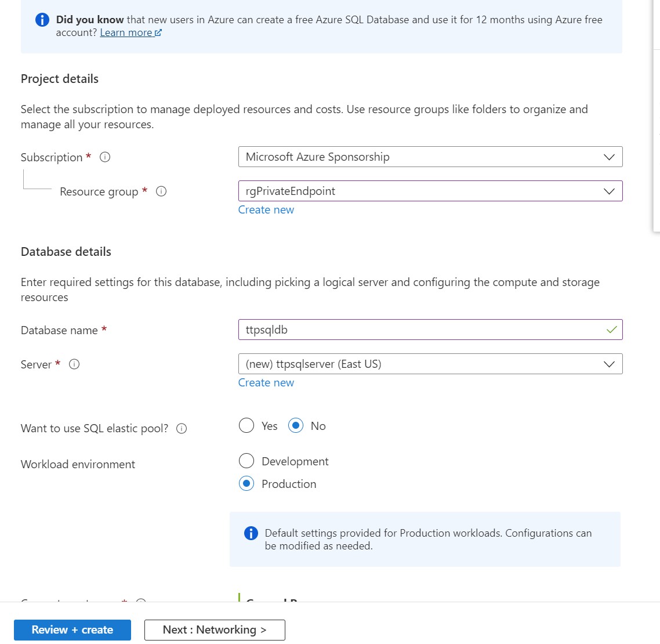Expand the Resource group dropdown

[x=430, y=191]
